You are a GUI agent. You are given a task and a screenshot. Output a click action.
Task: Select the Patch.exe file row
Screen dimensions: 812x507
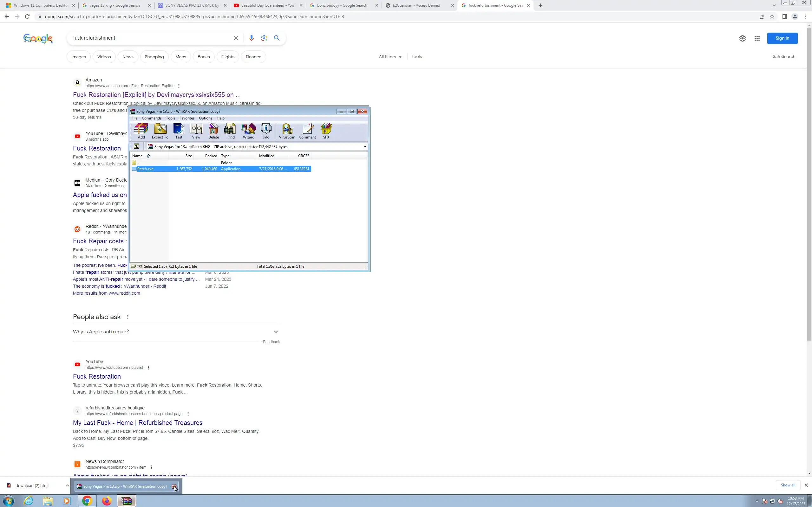point(145,169)
